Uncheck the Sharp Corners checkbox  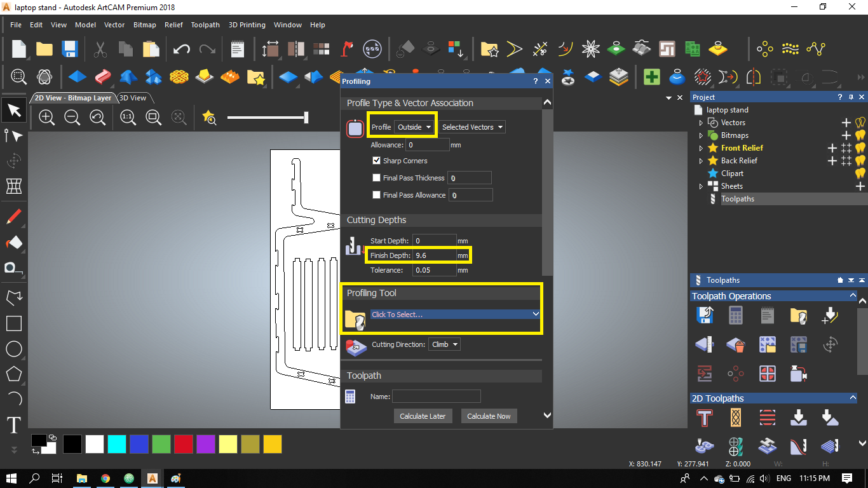(376, 161)
